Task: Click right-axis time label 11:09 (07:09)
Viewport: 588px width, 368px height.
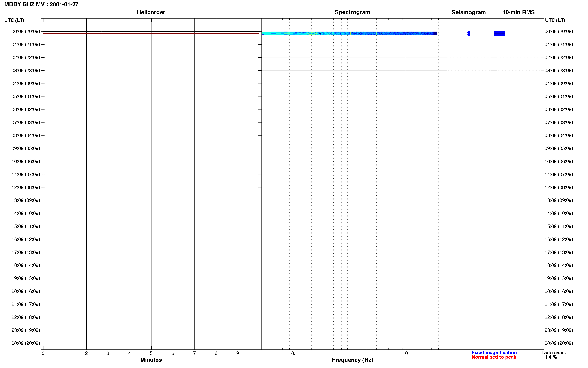Action: (559, 174)
